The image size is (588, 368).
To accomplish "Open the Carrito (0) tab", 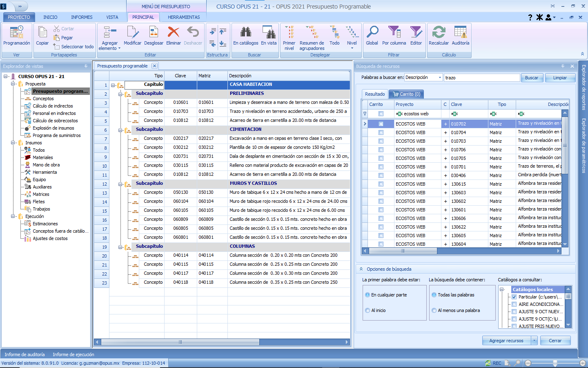I will pos(406,94).
